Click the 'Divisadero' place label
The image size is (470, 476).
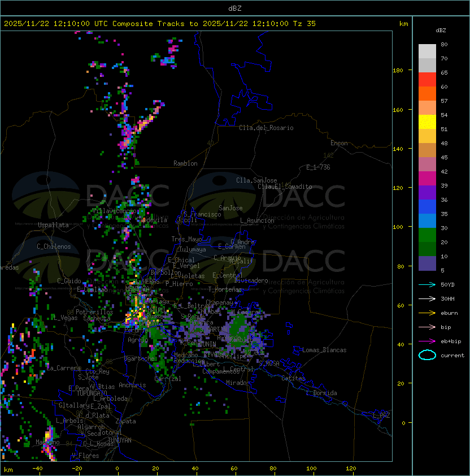pyautogui.click(x=251, y=280)
